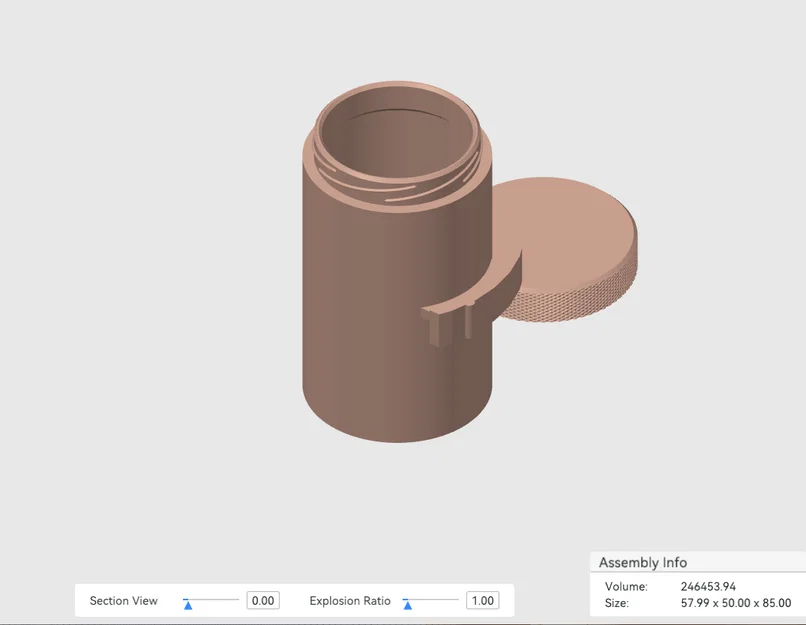Screen dimensions: 806x625
Task: Select the Size dimensions value
Action: [736, 603]
